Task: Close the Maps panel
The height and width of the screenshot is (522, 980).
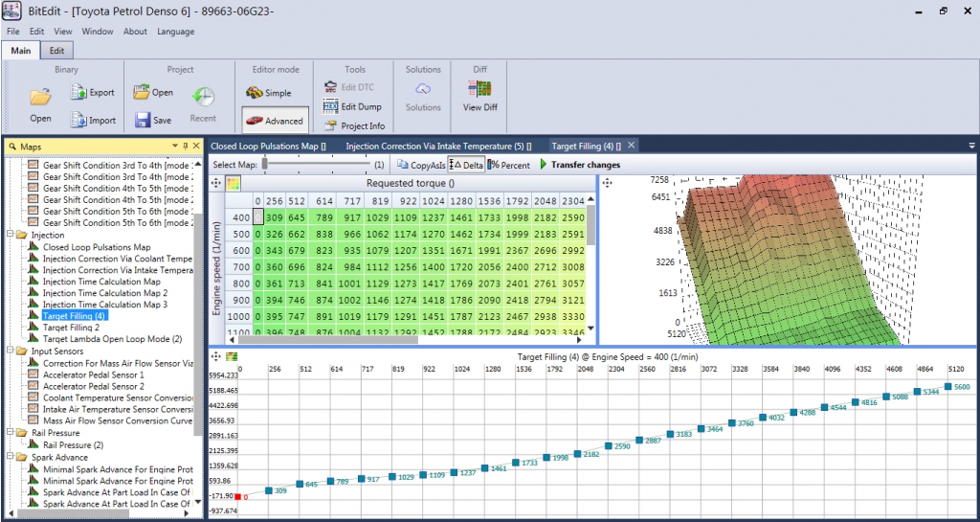Action: point(195,146)
